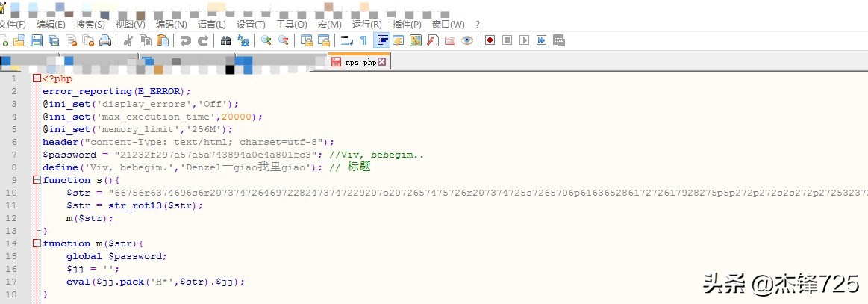
Task: Open the ? help menu
Action: pos(478,25)
